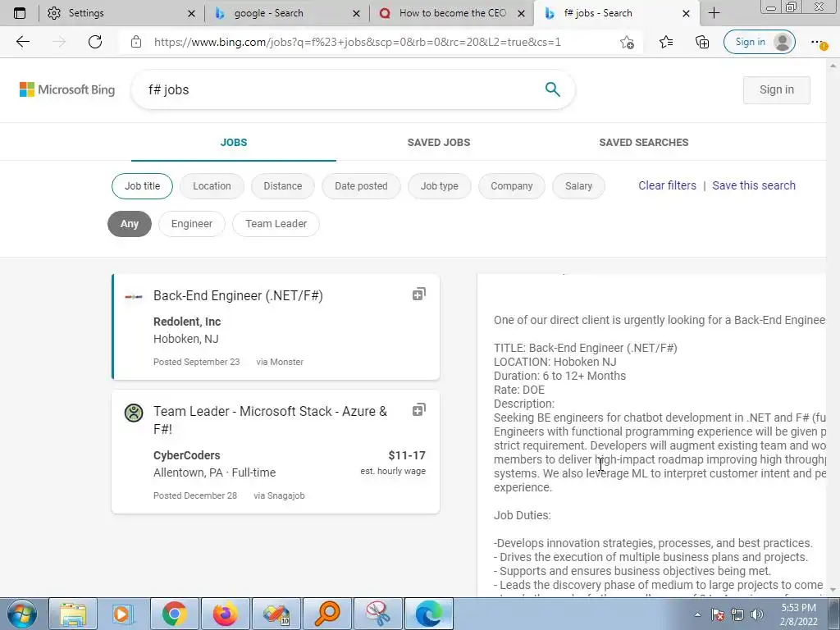Open Edge settings and more menu
Viewport: 840px width, 630px height.
[818, 43]
